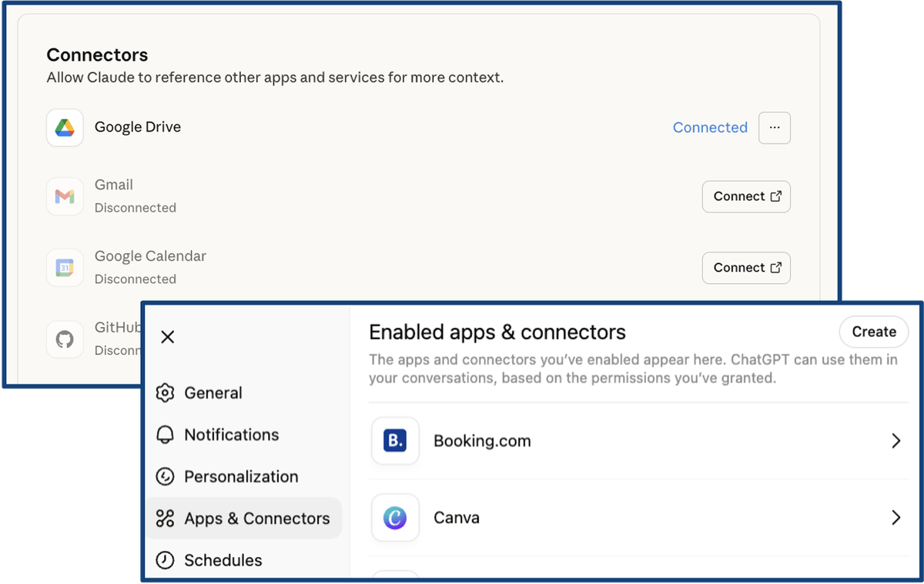Click the Booking.com app icon
Screen dimensions: 924x584
[x=395, y=441]
